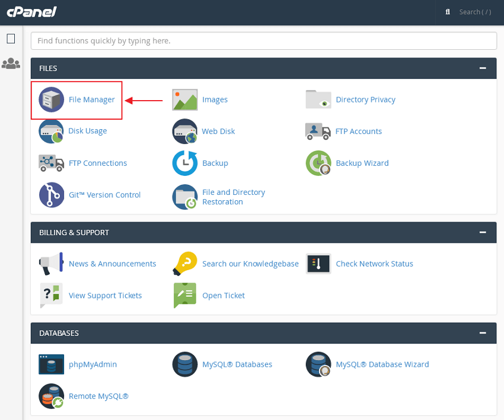
Task: Open File and Directory Restoration icon
Action: click(185, 197)
